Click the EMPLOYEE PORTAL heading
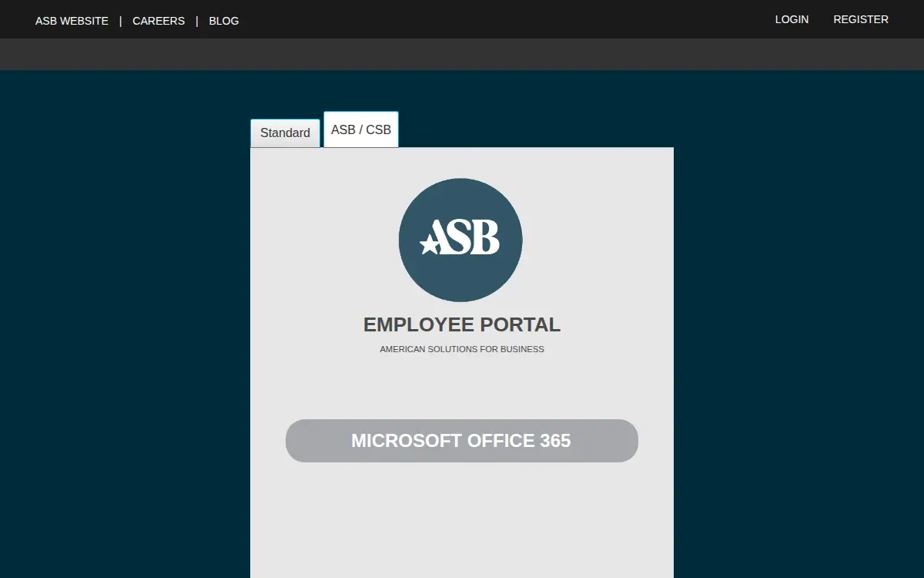This screenshot has width=924, height=578. 462,324
